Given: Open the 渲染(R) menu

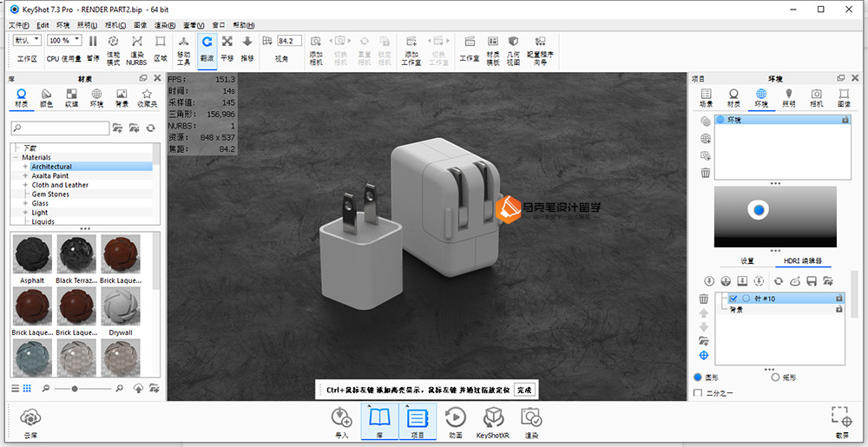Looking at the screenshot, I should [165, 25].
